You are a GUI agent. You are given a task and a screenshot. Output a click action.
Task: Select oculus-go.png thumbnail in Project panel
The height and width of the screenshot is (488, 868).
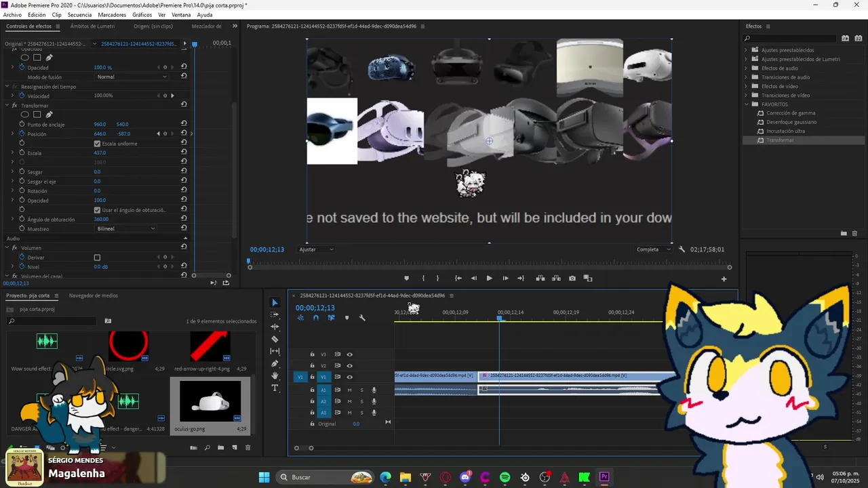tap(210, 401)
